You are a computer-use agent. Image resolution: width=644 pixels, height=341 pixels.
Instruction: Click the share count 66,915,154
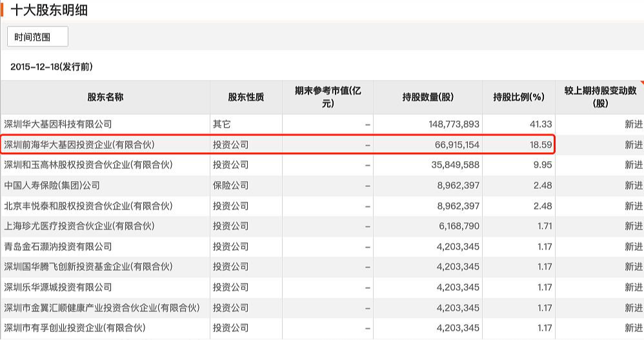[457, 144]
